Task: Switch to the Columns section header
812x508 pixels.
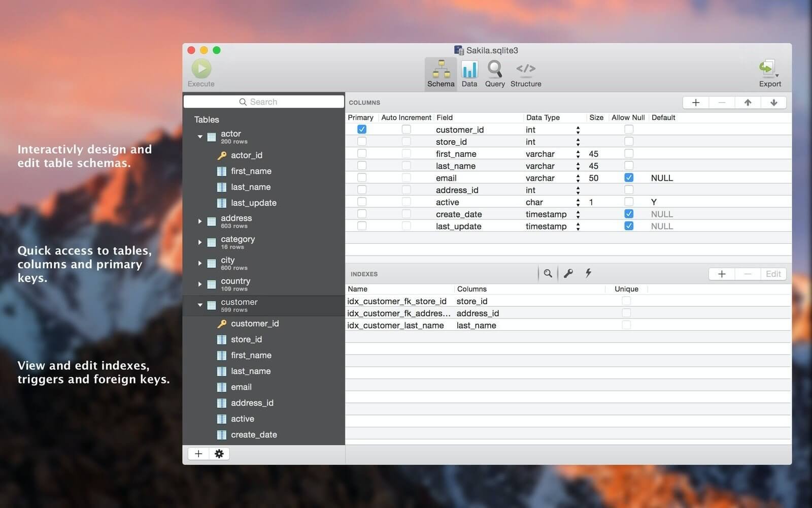Action: 364,102
